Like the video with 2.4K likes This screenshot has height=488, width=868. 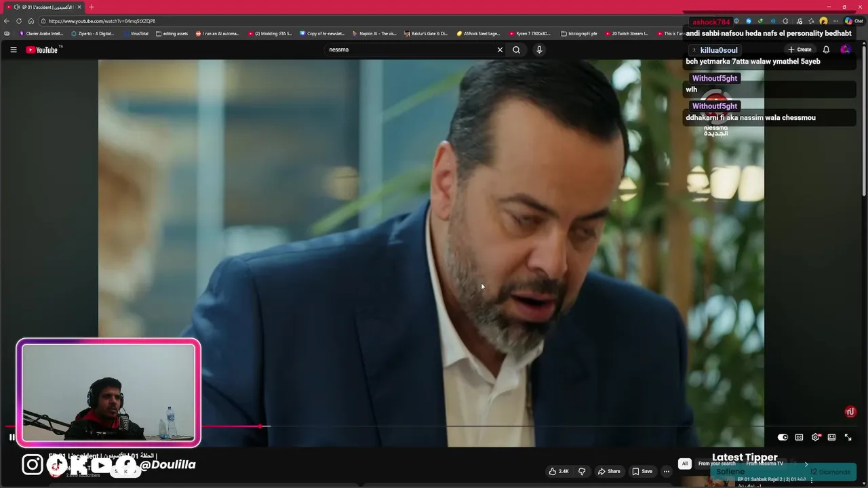(559, 471)
